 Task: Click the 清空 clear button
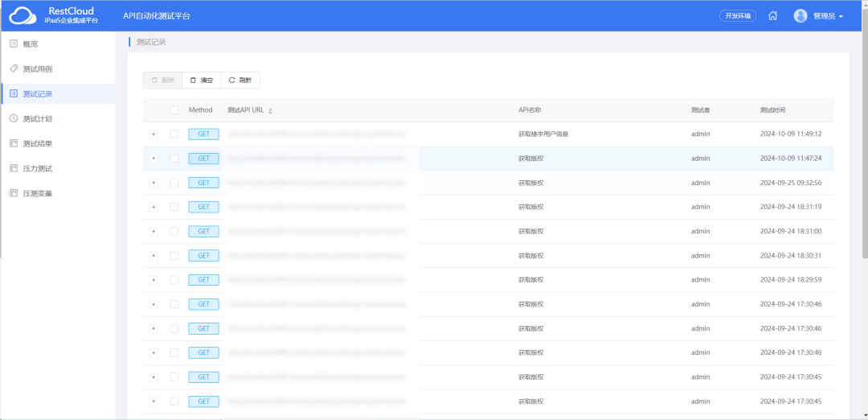[202, 80]
